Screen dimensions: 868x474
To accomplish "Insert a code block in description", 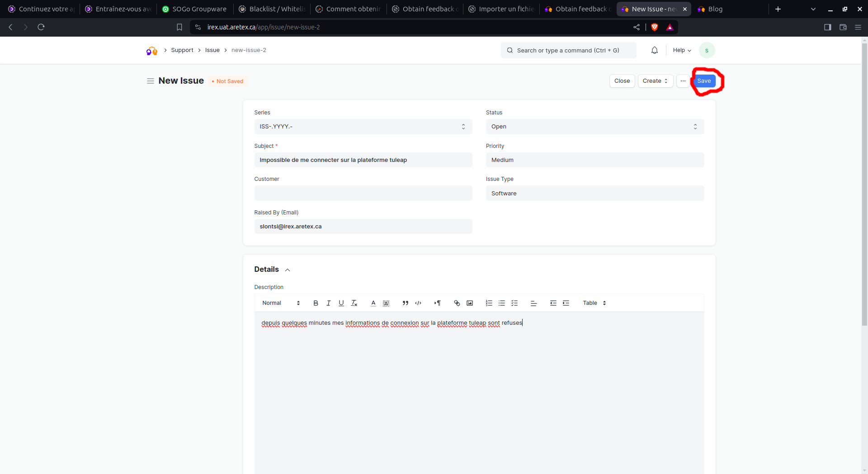I will coord(418,303).
